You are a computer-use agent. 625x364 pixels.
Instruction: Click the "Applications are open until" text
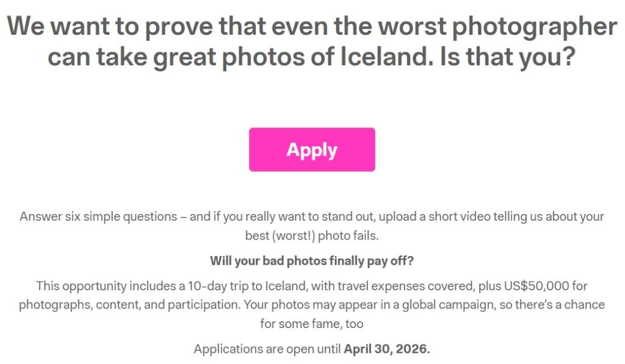coord(267,349)
